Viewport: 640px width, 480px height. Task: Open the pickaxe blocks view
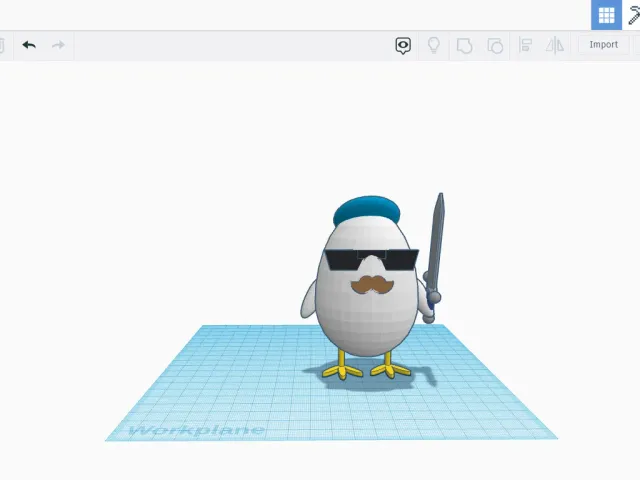(633, 16)
